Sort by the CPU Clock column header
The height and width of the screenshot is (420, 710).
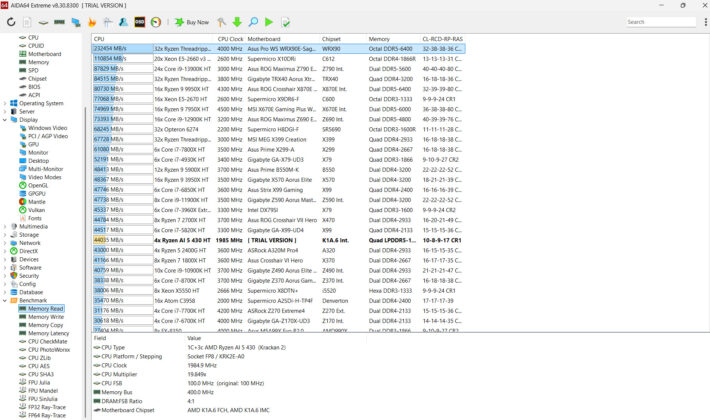click(230, 39)
